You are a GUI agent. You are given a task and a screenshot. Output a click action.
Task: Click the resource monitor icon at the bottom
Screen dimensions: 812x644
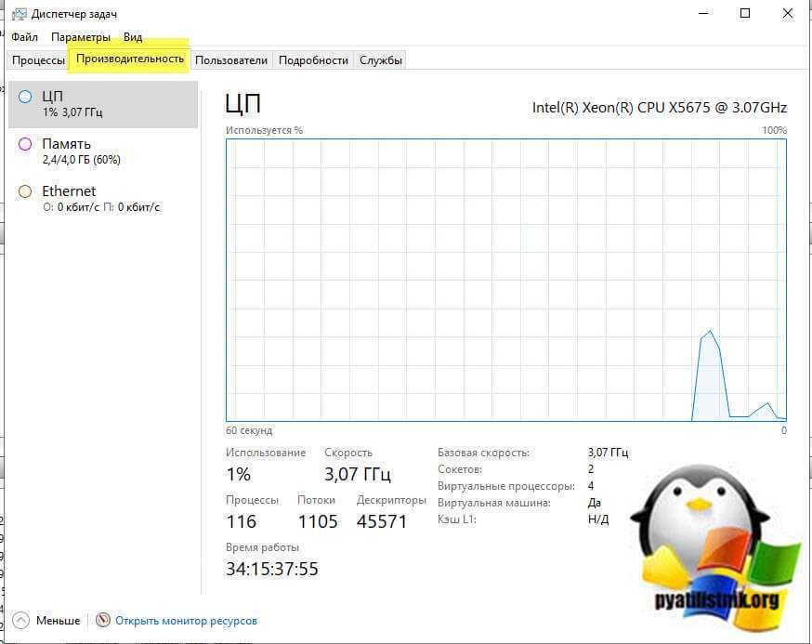tap(103, 620)
